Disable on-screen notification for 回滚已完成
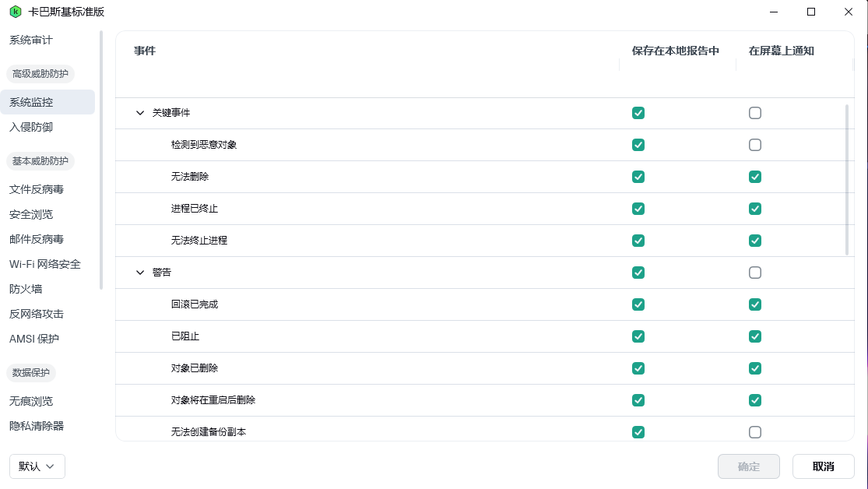Viewport: 868px width, 489px height. pos(755,304)
